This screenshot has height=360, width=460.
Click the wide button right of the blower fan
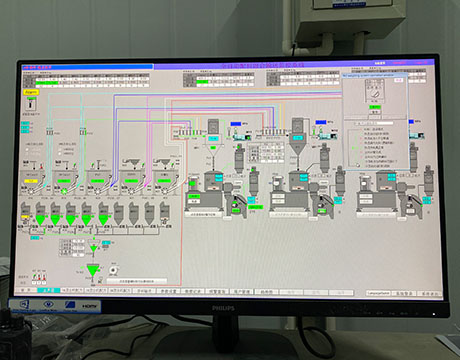point(137,281)
